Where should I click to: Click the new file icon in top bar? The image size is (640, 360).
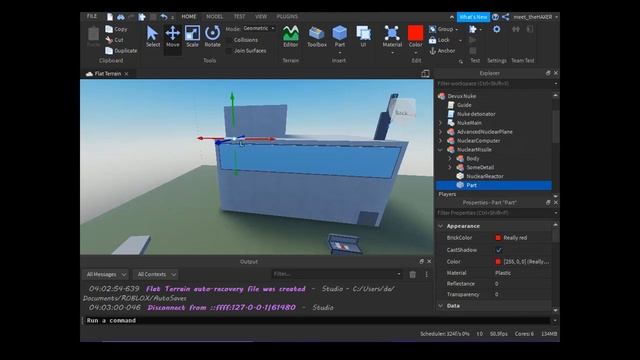(110, 17)
